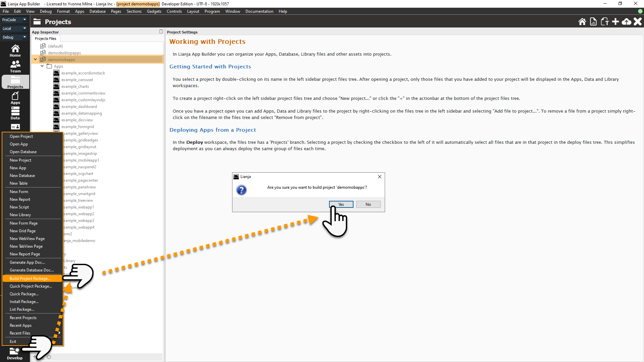
Task: Click the (default) project icon
Action: coord(43,46)
